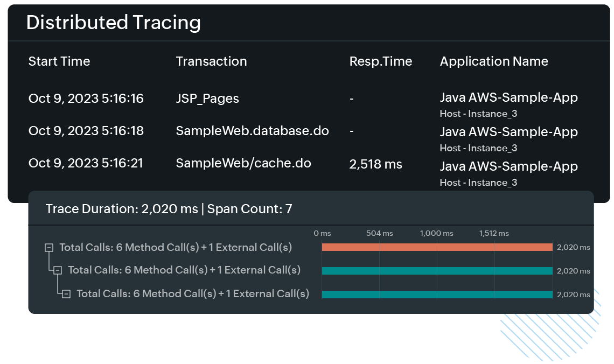Screen dimensions: 614x364
Task: Click the Transaction column header
Action: tap(211, 61)
